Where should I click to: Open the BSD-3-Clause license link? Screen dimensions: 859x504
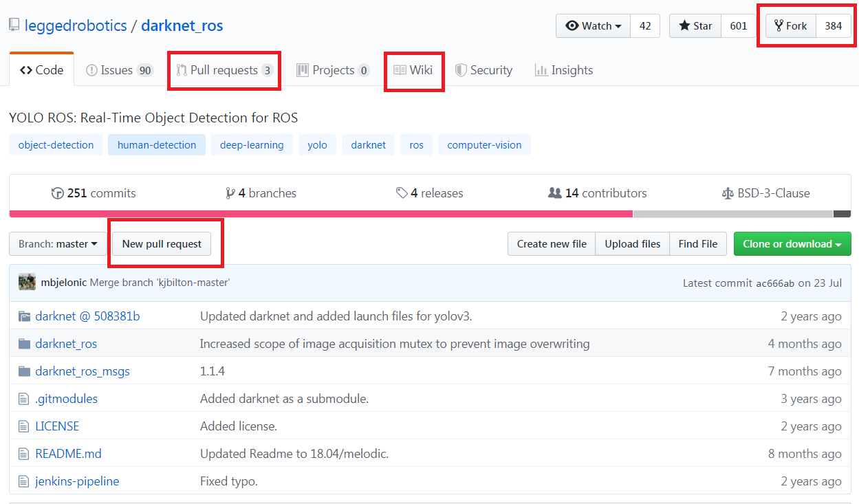pos(765,193)
